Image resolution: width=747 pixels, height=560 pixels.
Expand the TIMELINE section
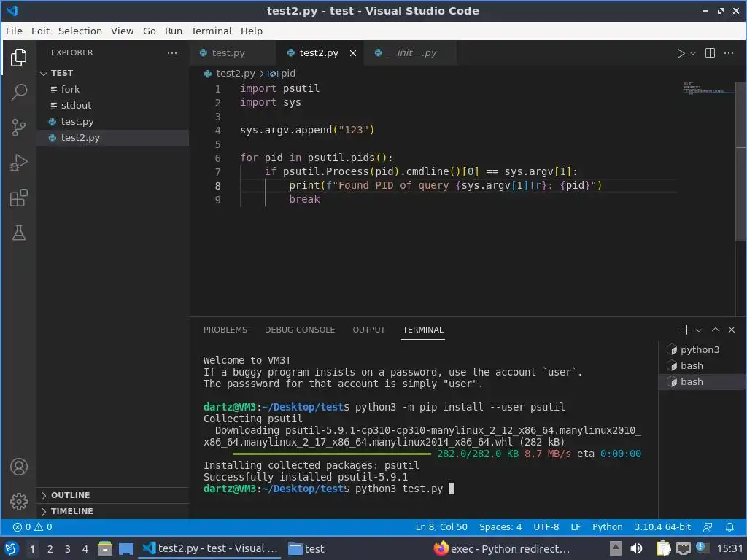[x=113, y=511]
